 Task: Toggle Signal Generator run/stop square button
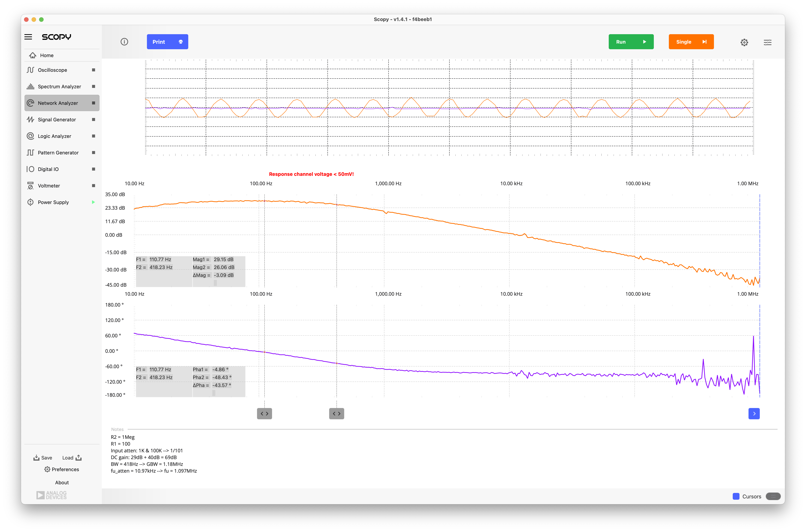93,119
